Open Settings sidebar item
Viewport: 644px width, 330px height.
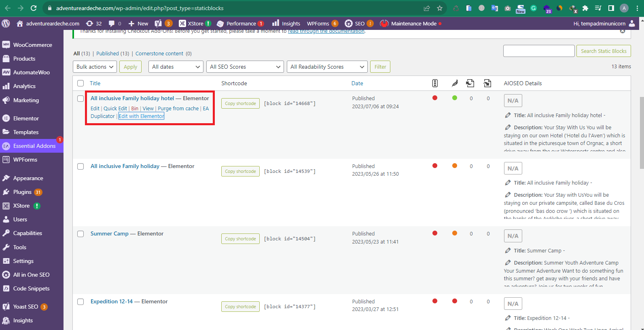pyautogui.click(x=32, y=261)
